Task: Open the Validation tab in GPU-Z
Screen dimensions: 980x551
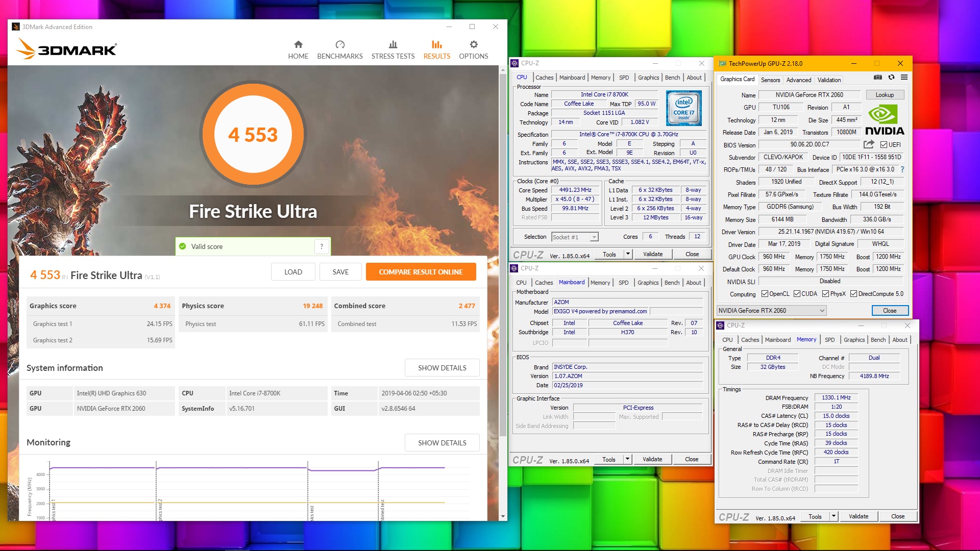Action: point(828,80)
